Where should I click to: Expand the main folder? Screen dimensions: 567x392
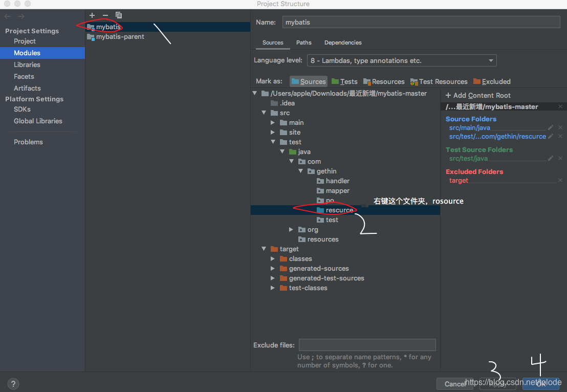click(x=273, y=123)
